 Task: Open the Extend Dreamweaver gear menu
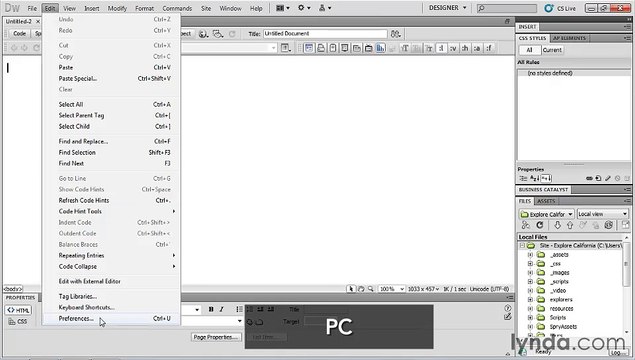click(x=304, y=8)
